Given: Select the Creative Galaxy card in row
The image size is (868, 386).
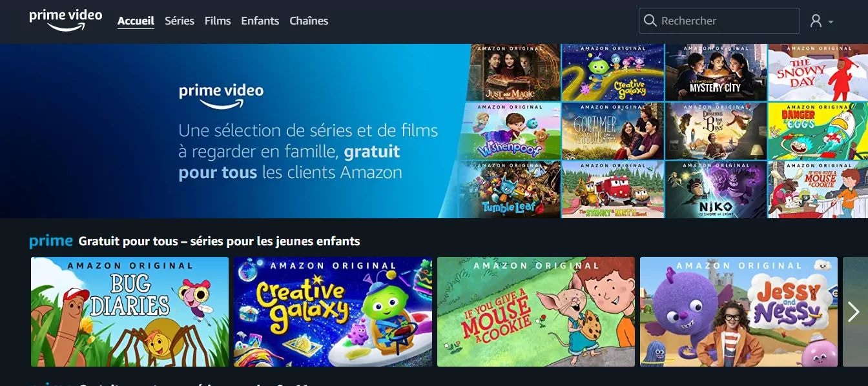Looking at the screenshot, I should tap(333, 312).
